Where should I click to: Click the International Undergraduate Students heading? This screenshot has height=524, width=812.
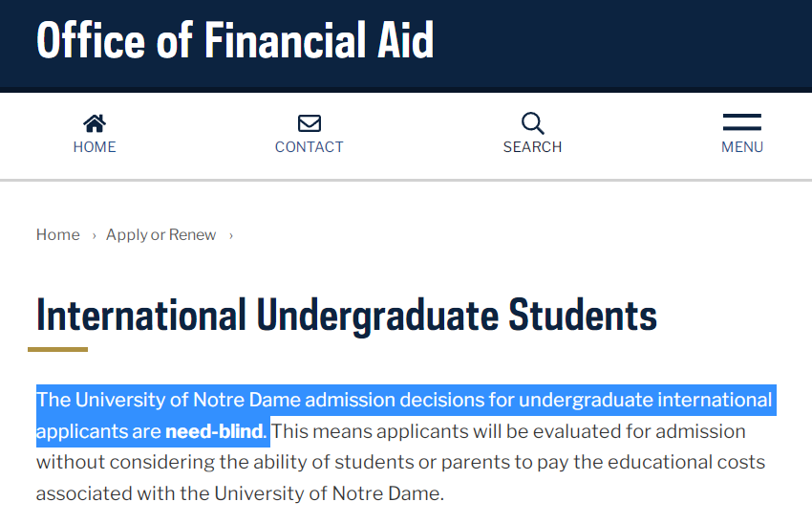coord(346,314)
